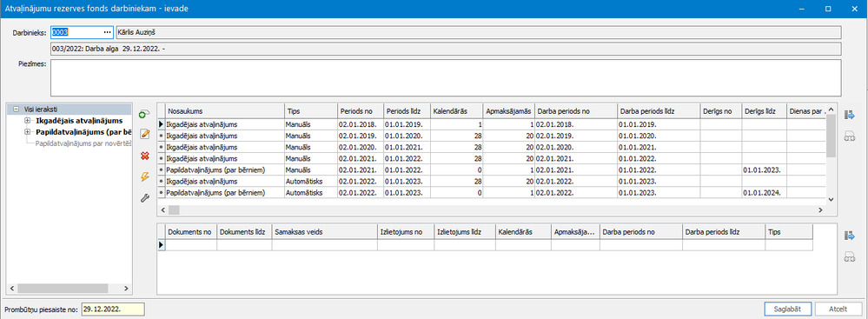
Task: Click the lightning bolt icon
Action: pos(145,176)
